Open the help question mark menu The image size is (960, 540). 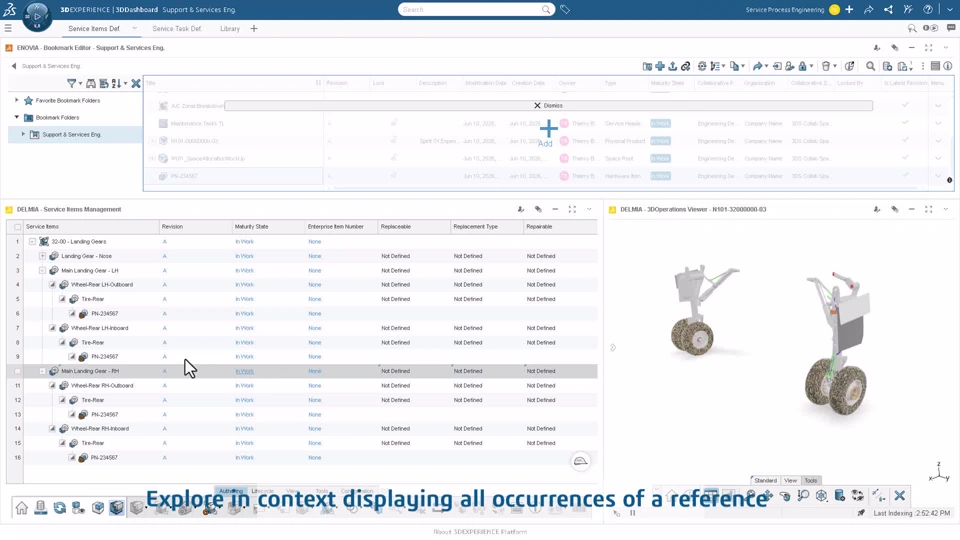[928, 9]
